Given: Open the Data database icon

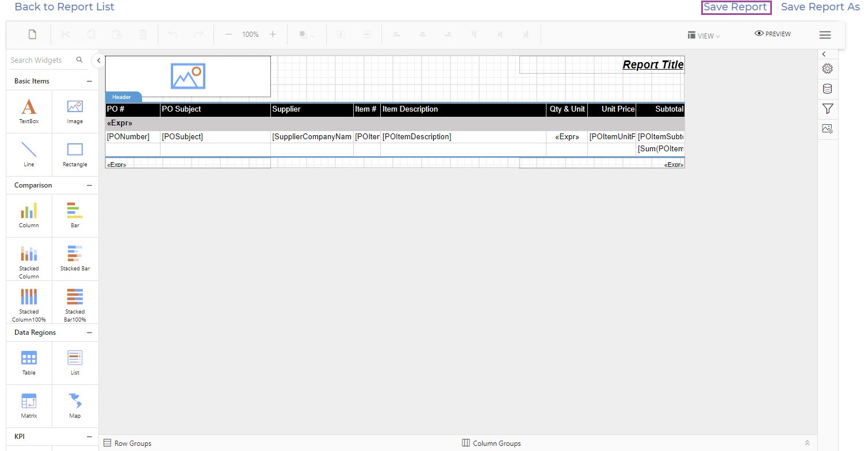Looking at the screenshot, I should click(x=827, y=89).
